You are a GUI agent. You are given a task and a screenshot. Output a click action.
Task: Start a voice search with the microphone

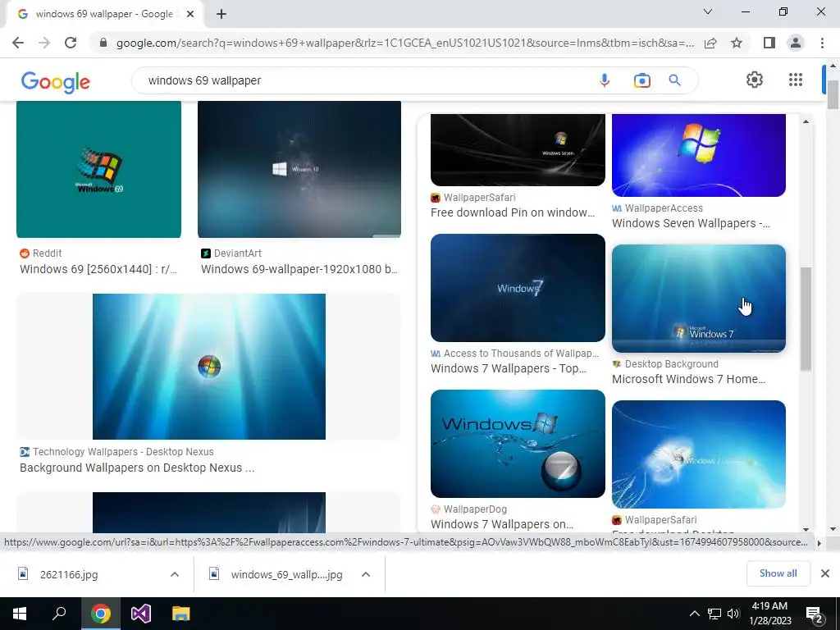605,80
